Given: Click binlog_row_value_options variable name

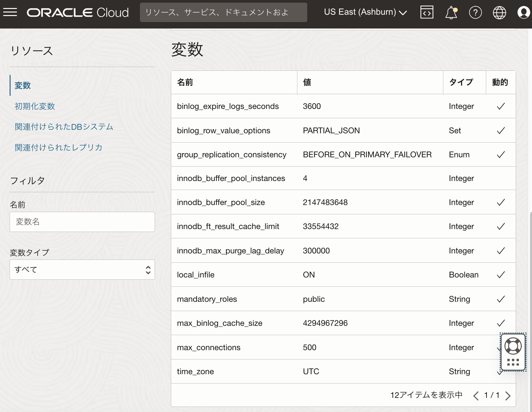Looking at the screenshot, I should coord(224,131).
